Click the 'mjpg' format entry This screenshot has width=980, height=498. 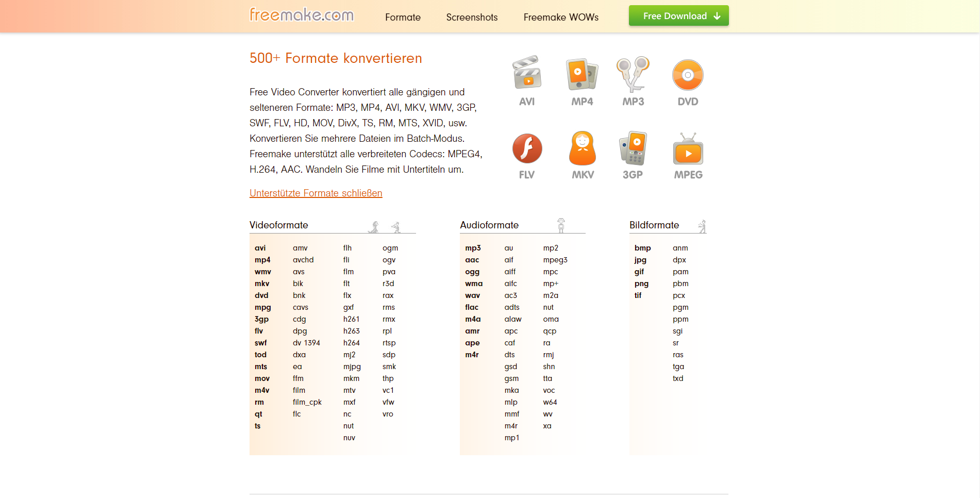click(x=352, y=367)
